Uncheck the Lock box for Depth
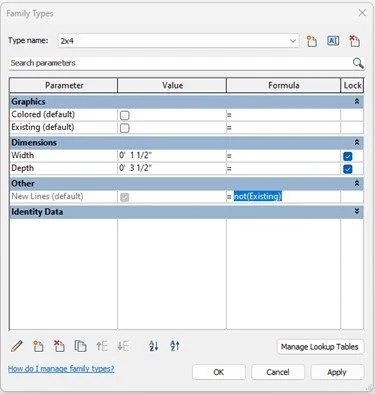The width and height of the screenshot is (375, 394). (348, 169)
